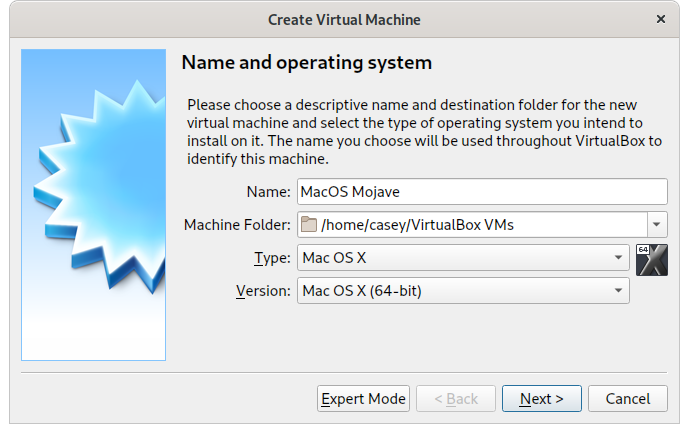The image size is (689, 433).
Task: Click the Mac OS X 64-bit OS icon
Action: 652,260
